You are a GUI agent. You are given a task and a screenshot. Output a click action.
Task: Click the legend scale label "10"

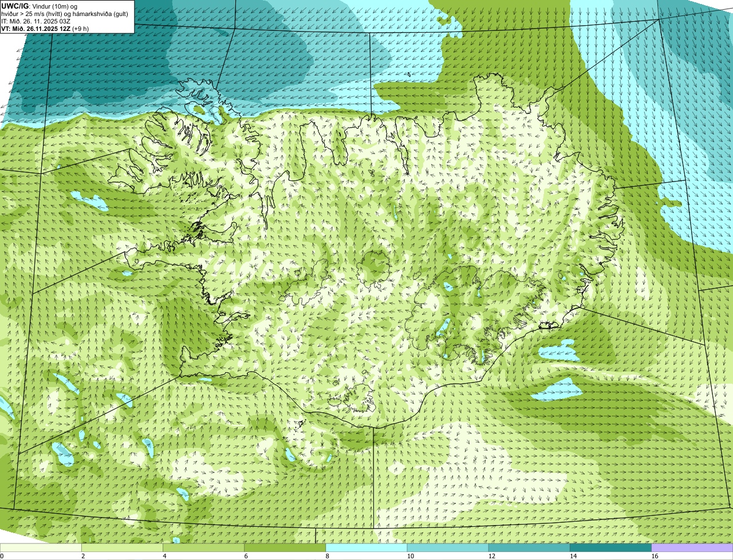click(x=410, y=556)
